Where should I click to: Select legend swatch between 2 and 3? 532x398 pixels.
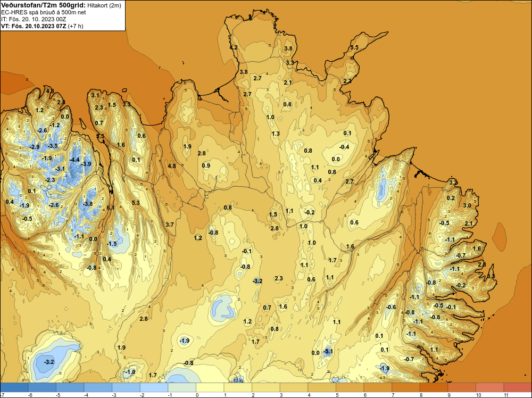coord(265,387)
